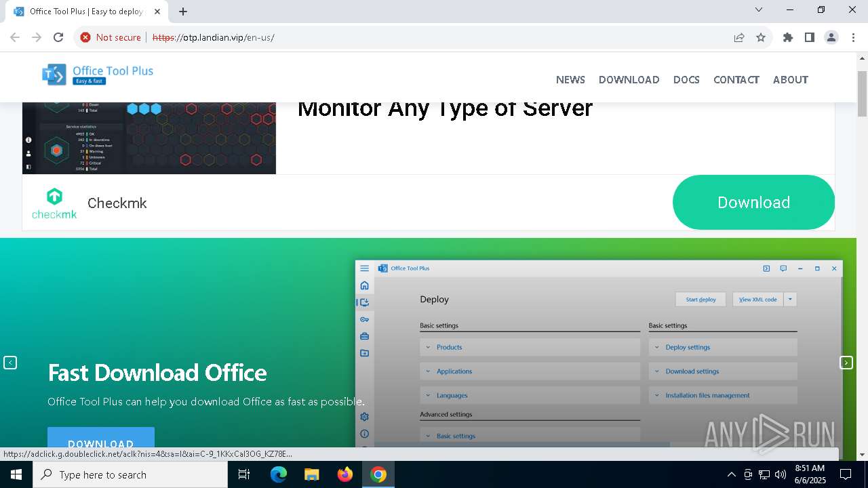Expand the Applications section
Screen dimensions: 868x488
pos(530,371)
